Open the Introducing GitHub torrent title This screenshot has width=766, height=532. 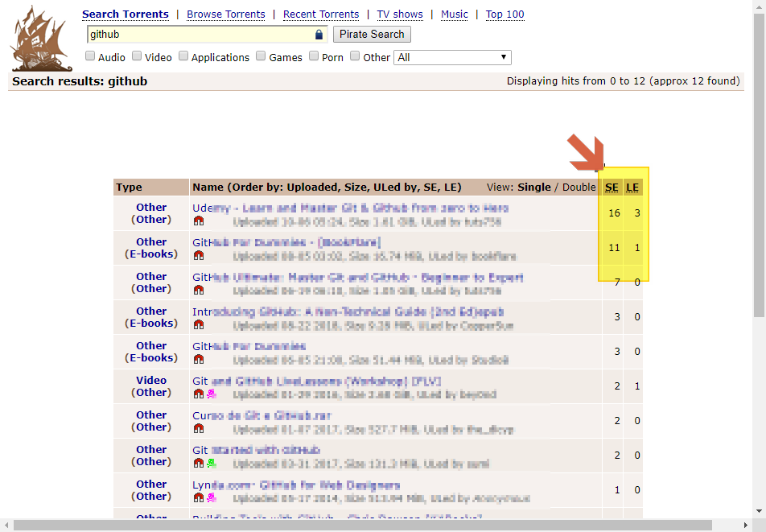point(348,312)
